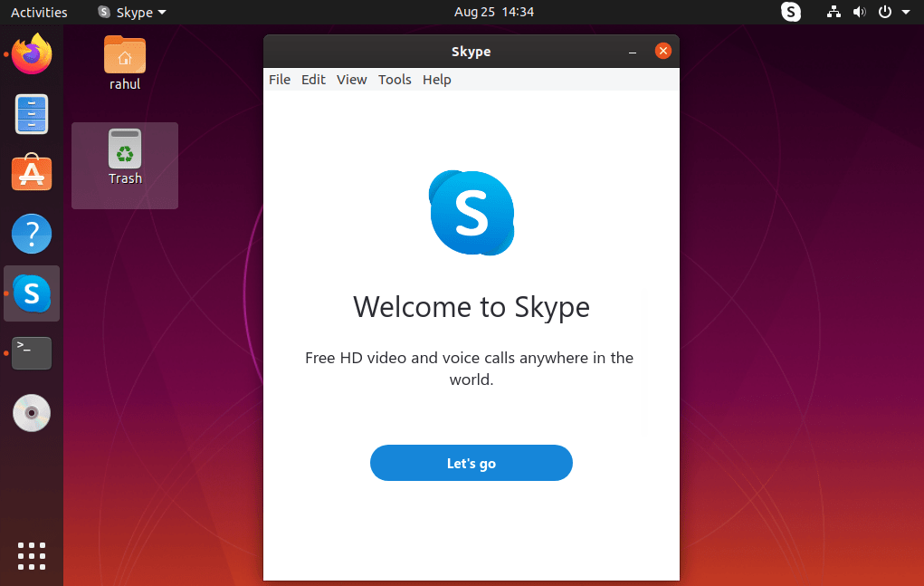This screenshot has width=924, height=586.
Task: Open the Tools menu
Action: pyautogui.click(x=395, y=80)
